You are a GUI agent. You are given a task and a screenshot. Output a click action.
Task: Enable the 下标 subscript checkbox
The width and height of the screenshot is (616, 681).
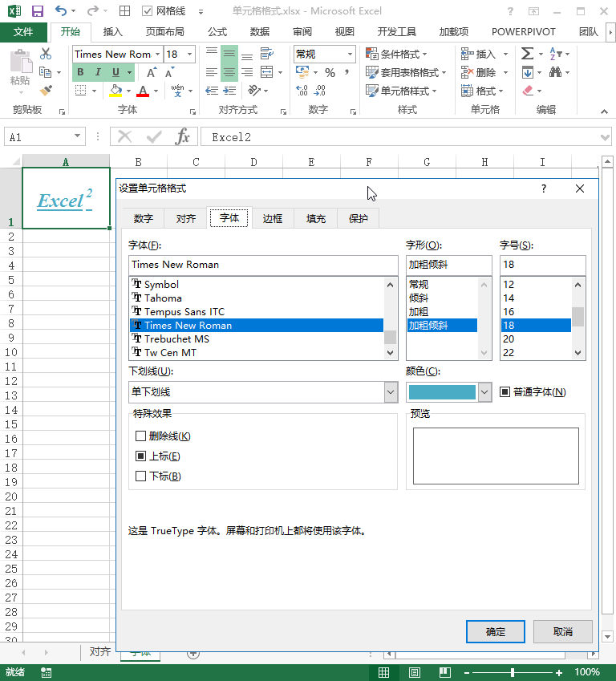click(x=141, y=476)
